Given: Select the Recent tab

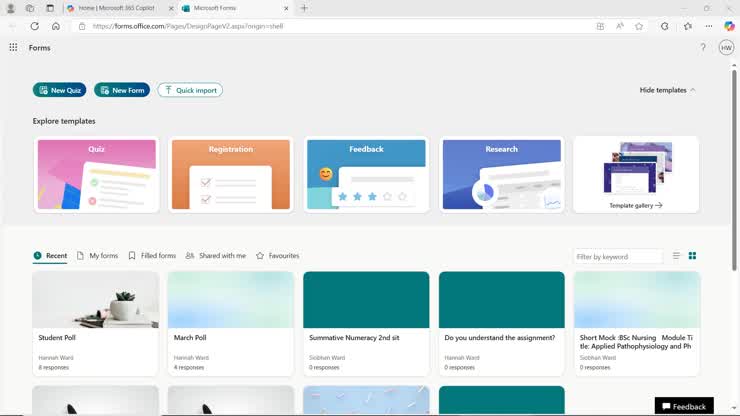Looking at the screenshot, I should tap(50, 255).
